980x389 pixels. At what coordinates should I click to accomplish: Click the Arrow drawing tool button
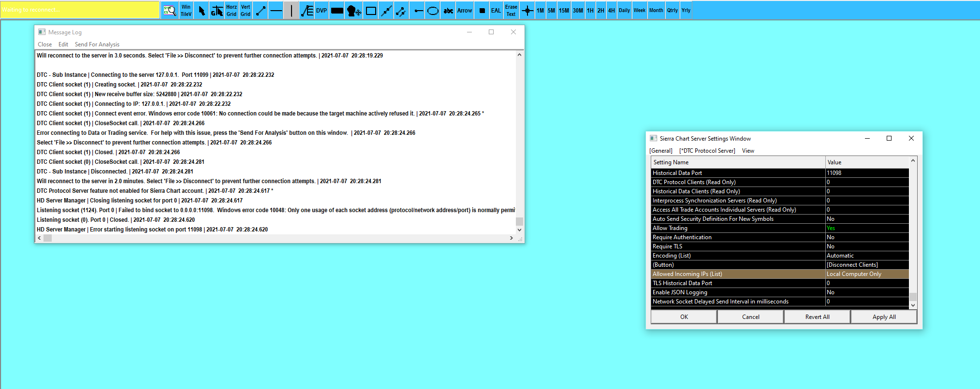[465, 10]
